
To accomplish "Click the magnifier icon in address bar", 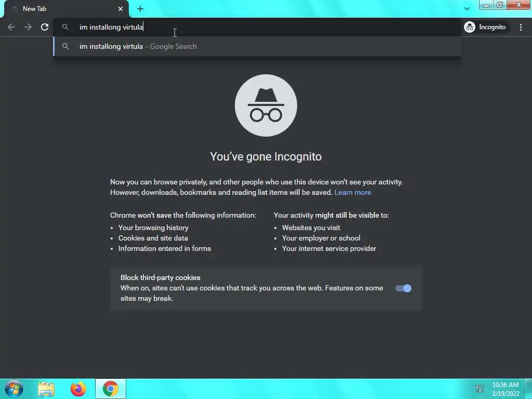I will 65,27.
